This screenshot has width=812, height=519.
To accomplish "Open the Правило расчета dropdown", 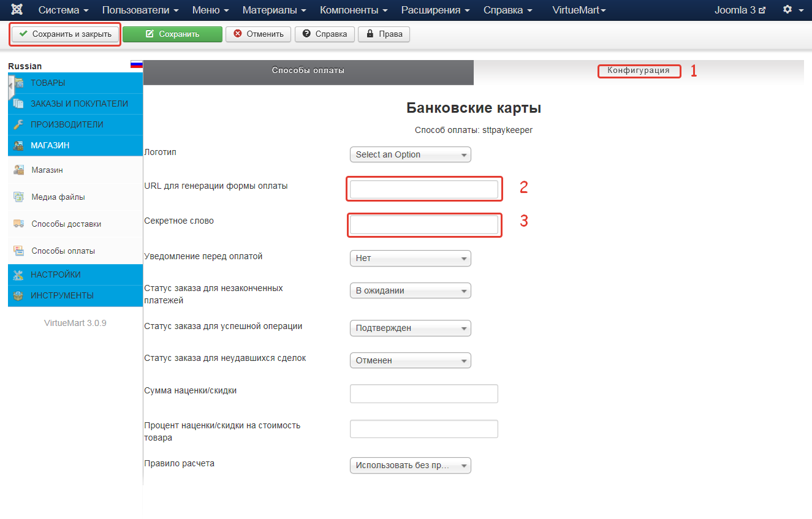I will pos(410,466).
